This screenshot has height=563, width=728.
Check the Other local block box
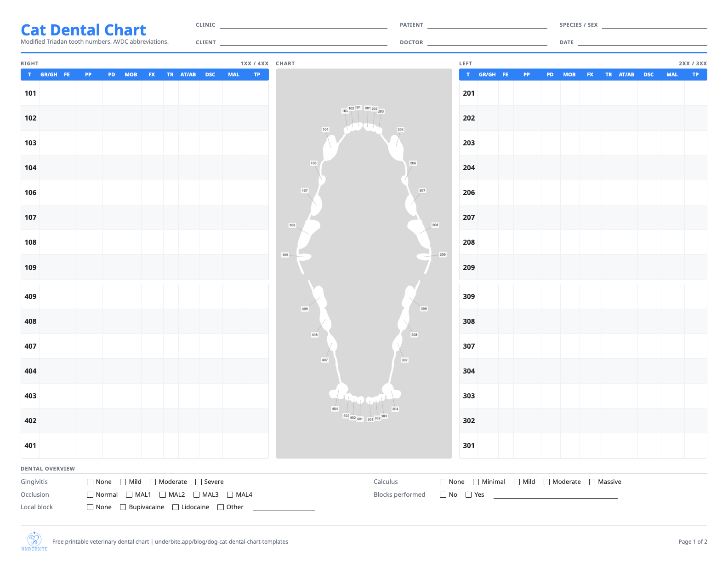pos(221,507)
